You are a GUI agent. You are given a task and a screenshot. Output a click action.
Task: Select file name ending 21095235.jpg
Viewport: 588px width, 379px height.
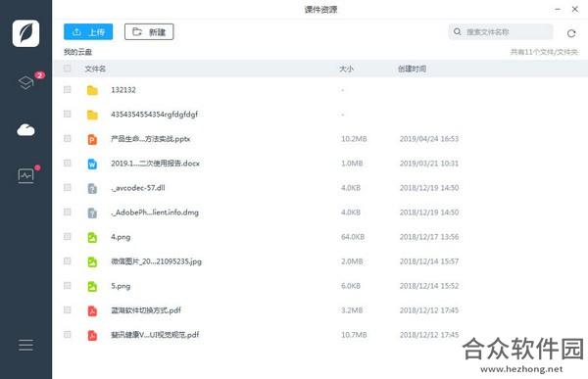[157, 261]
